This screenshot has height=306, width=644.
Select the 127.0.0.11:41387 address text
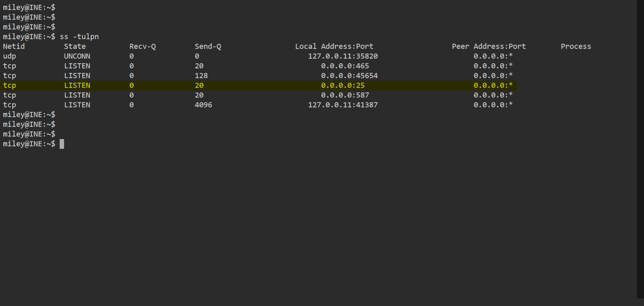pos(342,104)
